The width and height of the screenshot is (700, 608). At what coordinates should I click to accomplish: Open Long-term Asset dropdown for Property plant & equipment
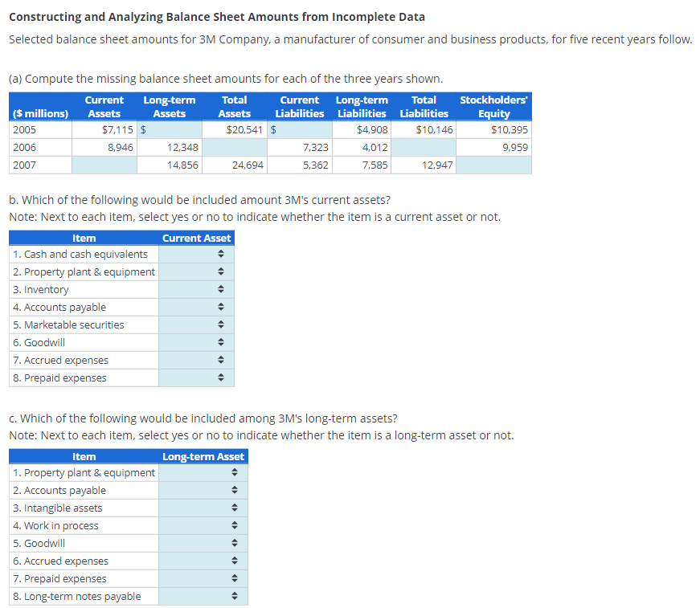point(203,472)
